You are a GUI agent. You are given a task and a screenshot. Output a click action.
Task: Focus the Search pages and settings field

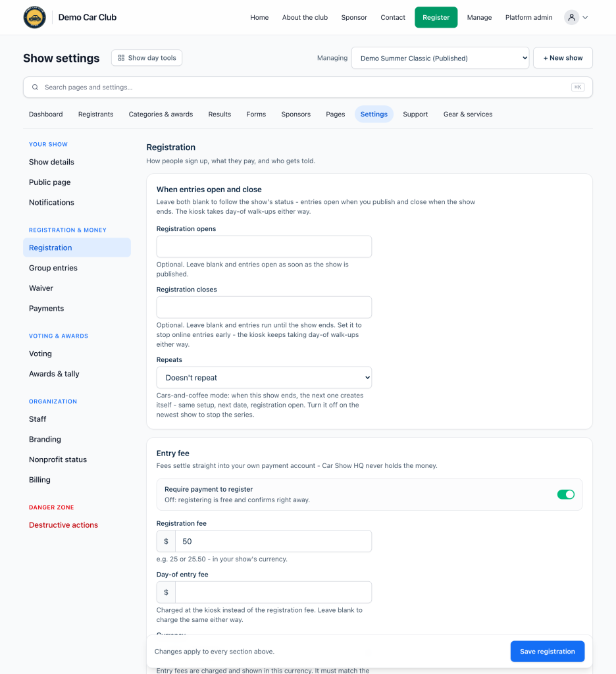click(x=308, y=88)
